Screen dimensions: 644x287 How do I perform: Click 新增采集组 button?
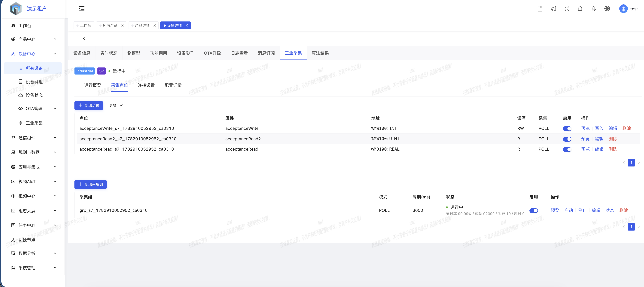(x=91, y=184)
